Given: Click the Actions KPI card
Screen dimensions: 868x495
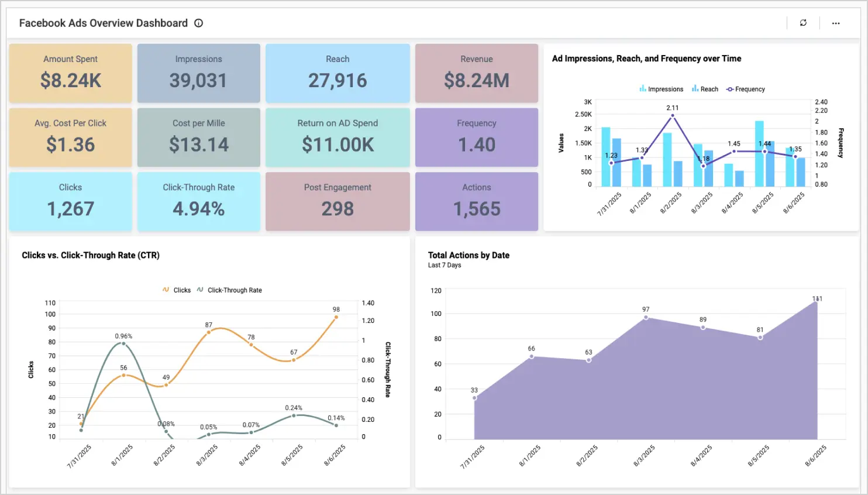Looking at the screenshot, I should (x=477, y=201).
